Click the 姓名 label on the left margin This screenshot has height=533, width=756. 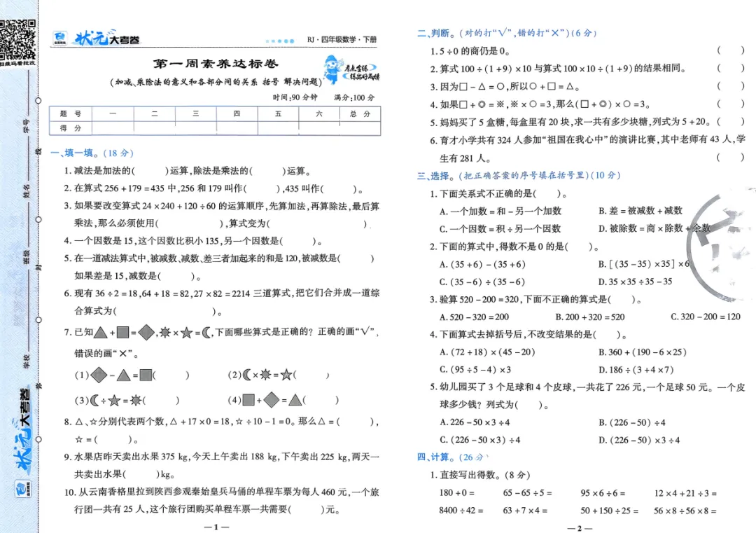tap(26, 191)
